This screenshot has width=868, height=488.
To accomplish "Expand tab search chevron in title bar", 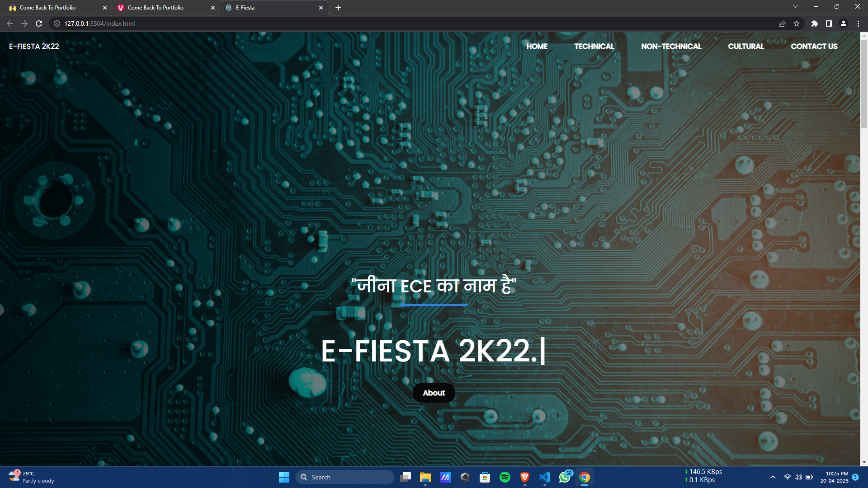I will (795, 7).
